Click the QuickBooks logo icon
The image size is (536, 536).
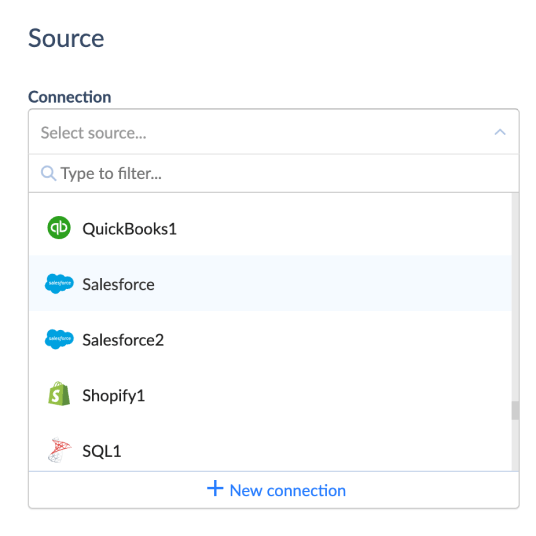pyautogui.click(x=59, y=228)
